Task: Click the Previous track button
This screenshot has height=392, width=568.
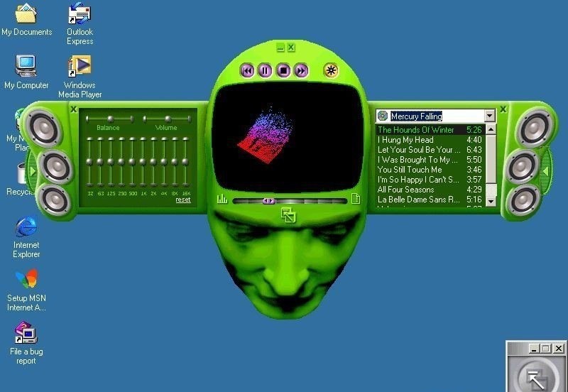Action: 247,70
